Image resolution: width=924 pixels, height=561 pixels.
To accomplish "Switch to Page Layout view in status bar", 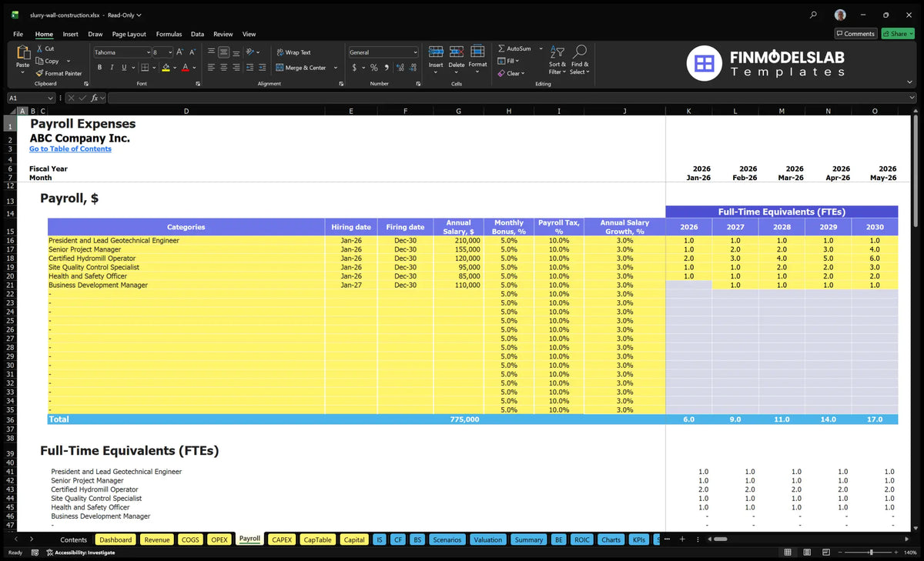I will point(806,553).
